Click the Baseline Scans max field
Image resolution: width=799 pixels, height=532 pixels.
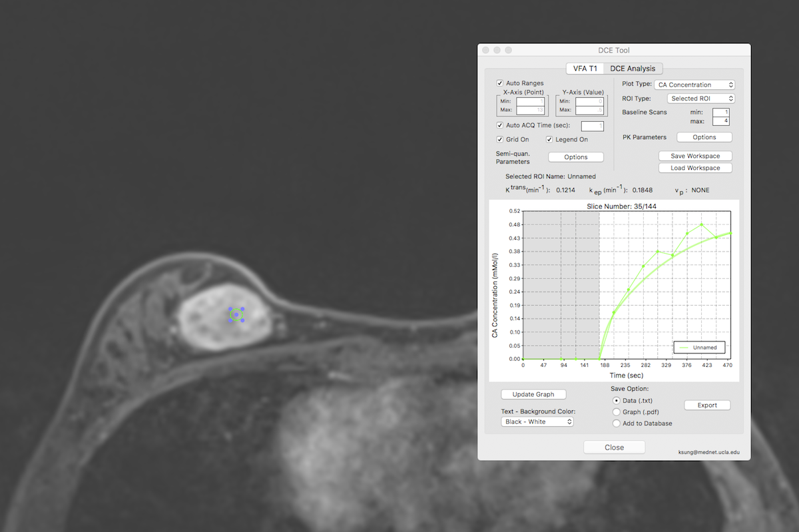click(x=720, y=121)
